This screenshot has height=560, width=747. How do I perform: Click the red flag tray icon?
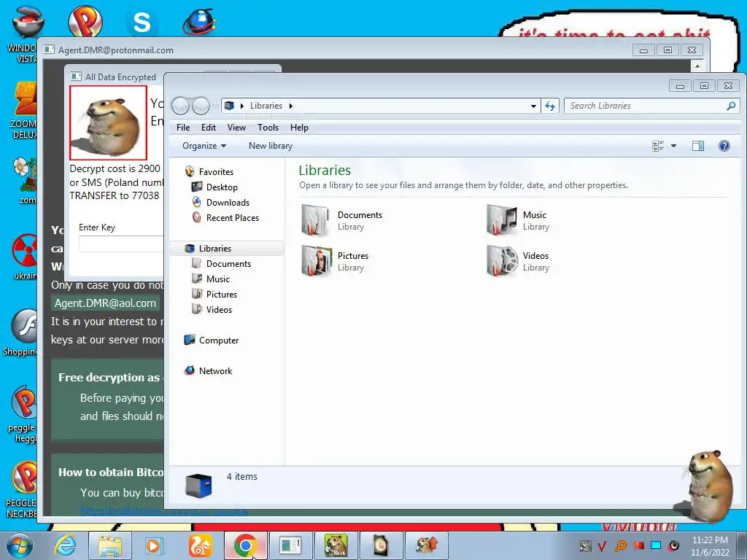pos(638,545)
